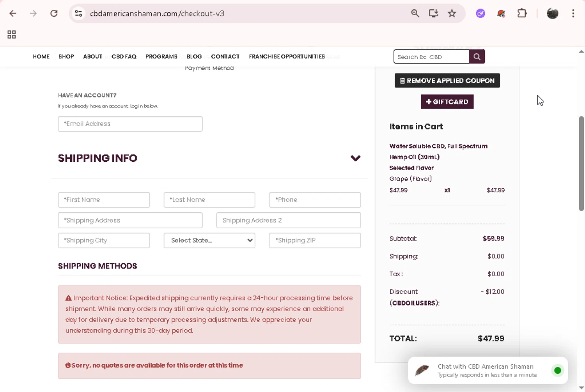Screen dimensions: 585x392
Task: Click the site search magnifier button
Action: 477,57
